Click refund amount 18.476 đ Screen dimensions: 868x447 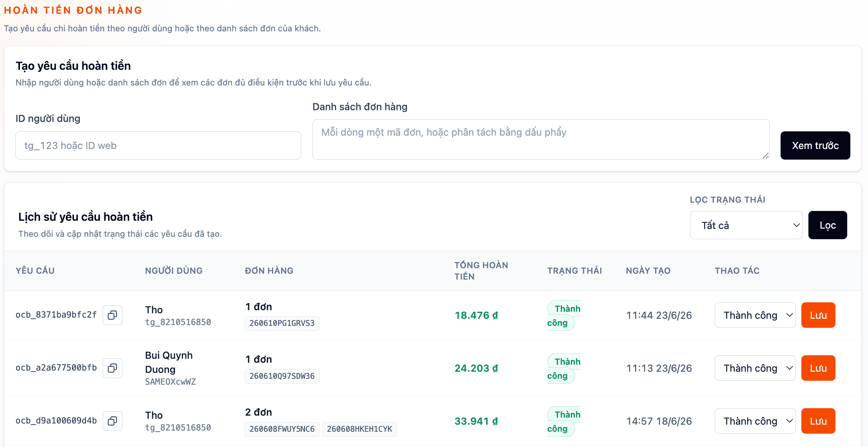[476, 315]
